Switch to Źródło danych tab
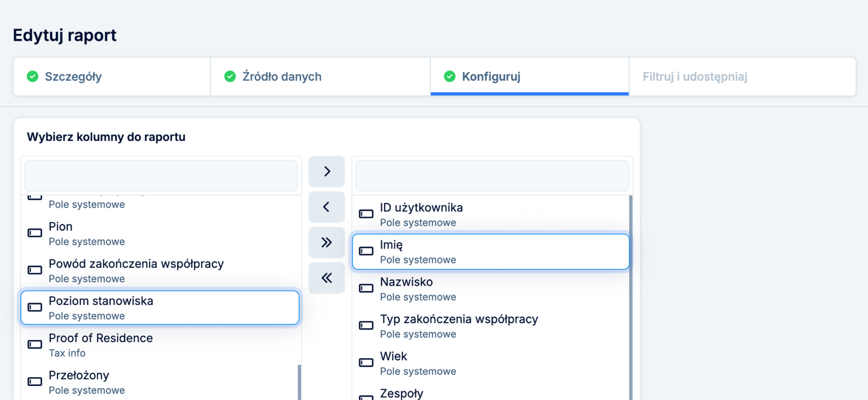The width and height of the screenshot is (868, 400). [282, 76]
